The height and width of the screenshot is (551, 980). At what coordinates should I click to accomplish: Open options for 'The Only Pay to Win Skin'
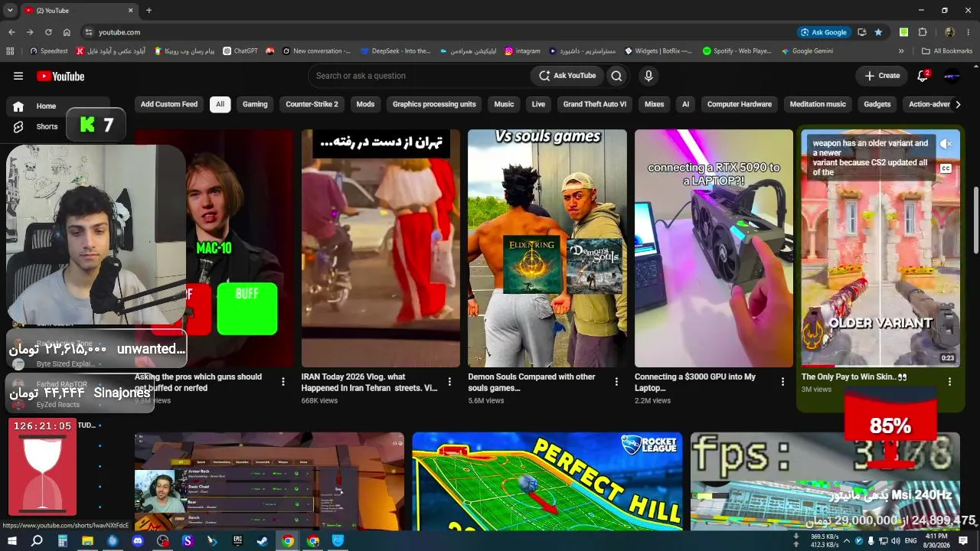(949, 382)
